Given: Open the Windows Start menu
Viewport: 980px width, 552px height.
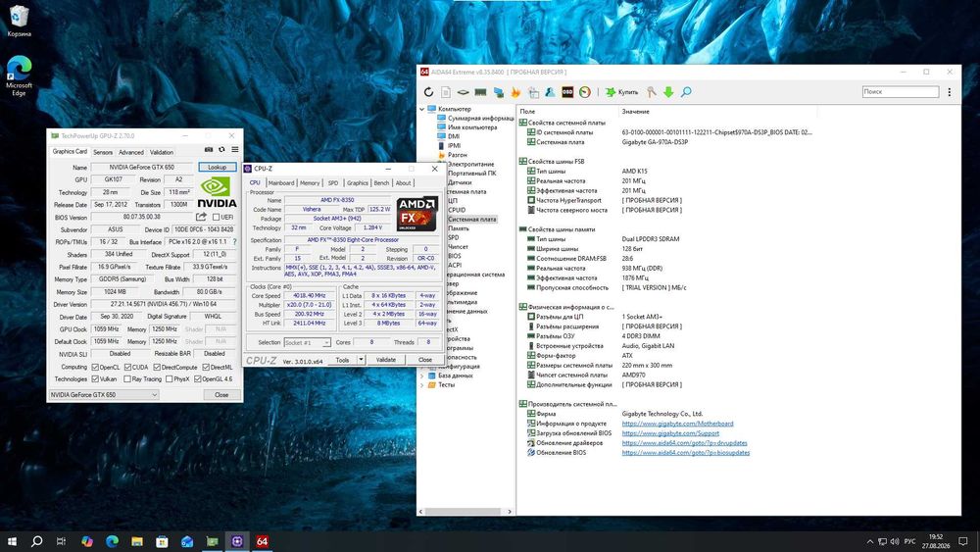Looking at the screenshot, I should pyautogui.click(x=12, y=541).
